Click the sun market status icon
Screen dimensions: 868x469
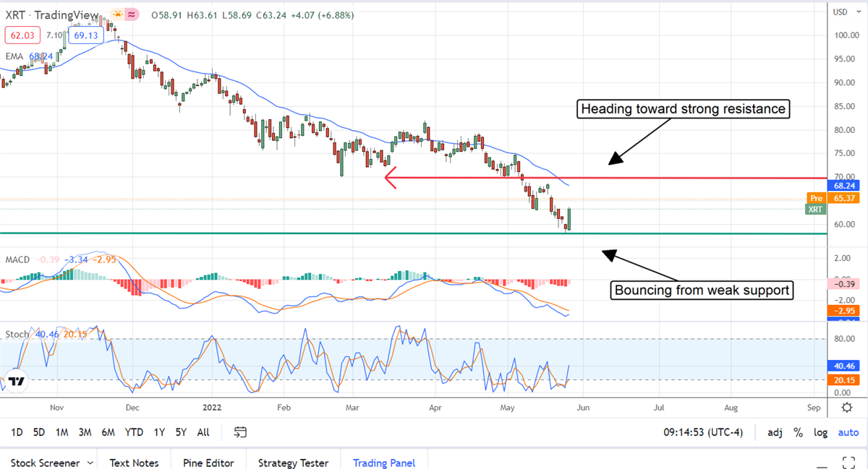(117, 14)
